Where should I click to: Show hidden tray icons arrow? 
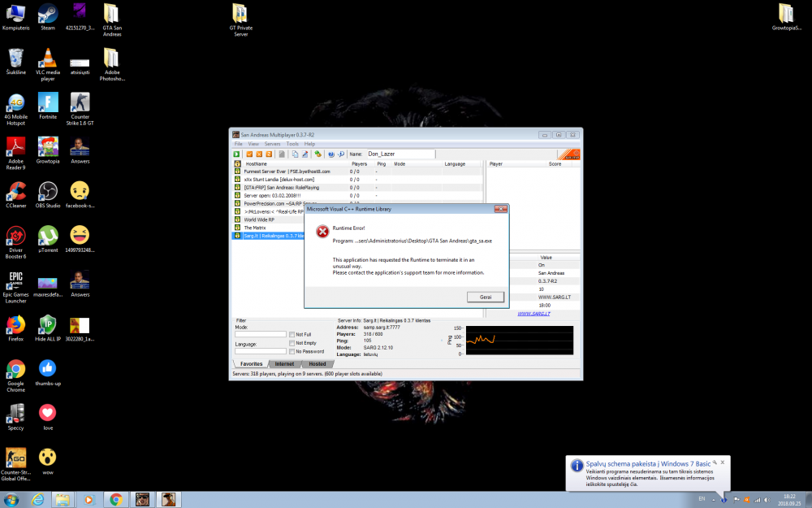tap(714, 500)
